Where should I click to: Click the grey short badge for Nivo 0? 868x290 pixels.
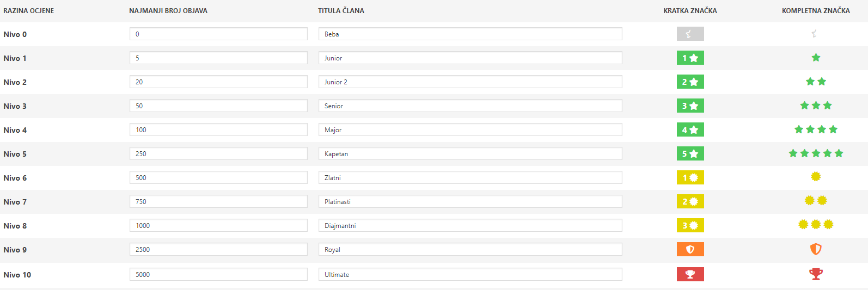click(x=690, y=34)
